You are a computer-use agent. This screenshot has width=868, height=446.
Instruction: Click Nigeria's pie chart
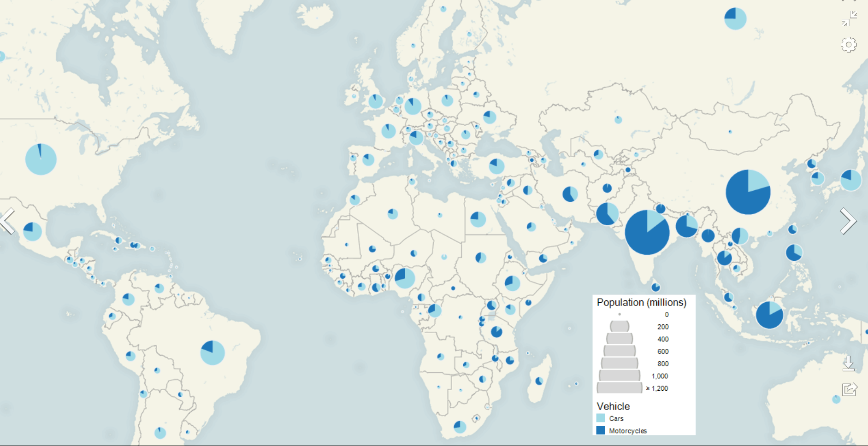(405, 278)
